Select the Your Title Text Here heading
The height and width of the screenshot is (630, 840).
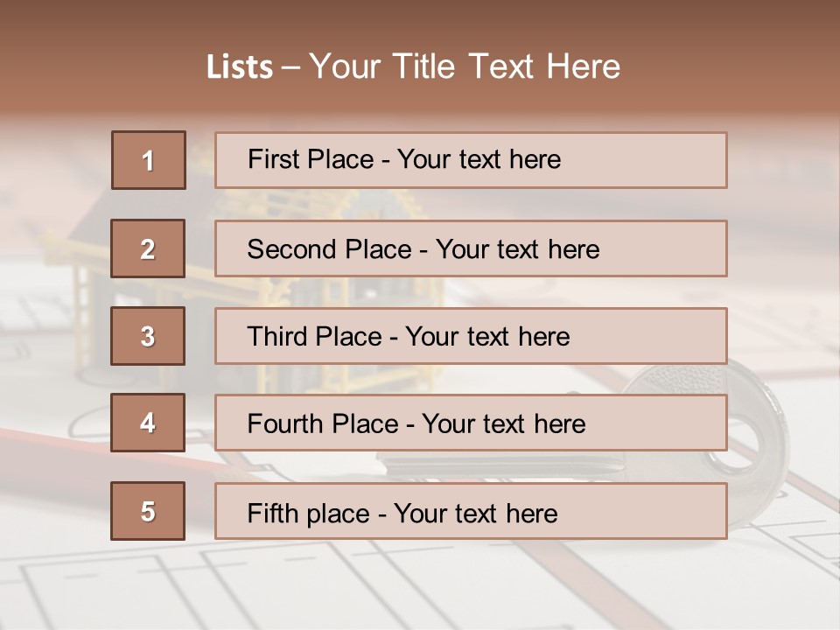tap(465, 66)
